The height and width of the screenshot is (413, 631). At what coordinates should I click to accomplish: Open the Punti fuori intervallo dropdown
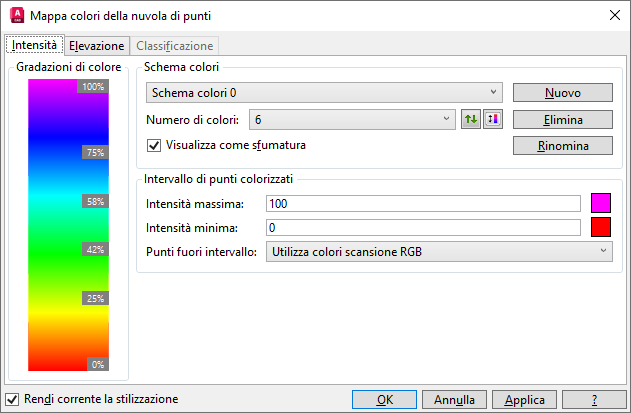(438, 251)
